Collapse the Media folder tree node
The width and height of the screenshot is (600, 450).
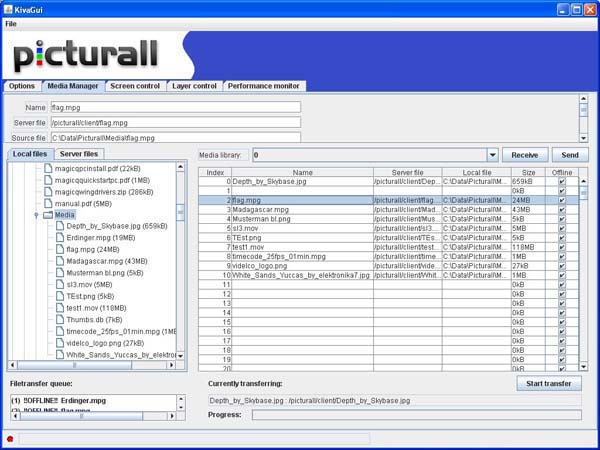point(36,215)
